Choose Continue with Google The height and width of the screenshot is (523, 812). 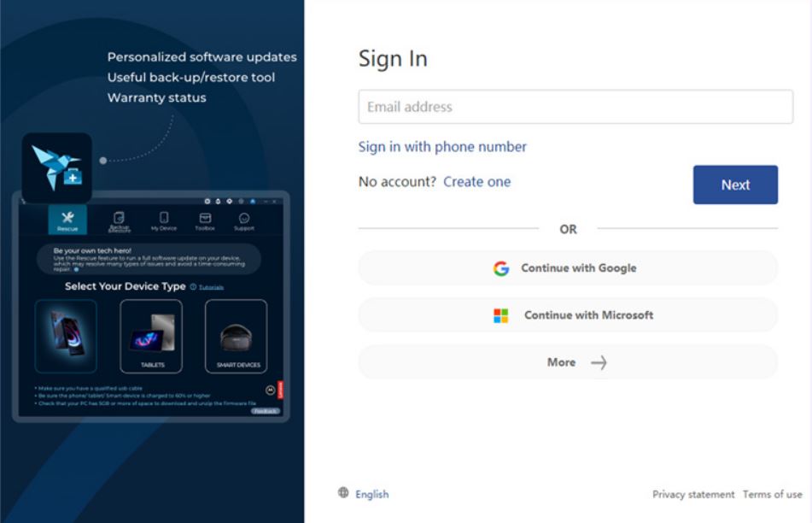click(568, 268)
